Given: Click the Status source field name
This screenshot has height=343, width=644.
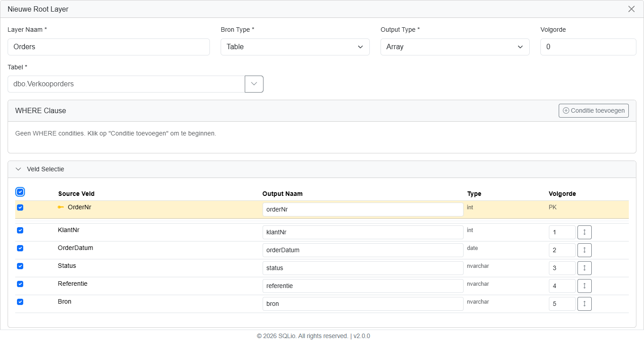Looking at the screenshot, I should (x=67, y=266).
